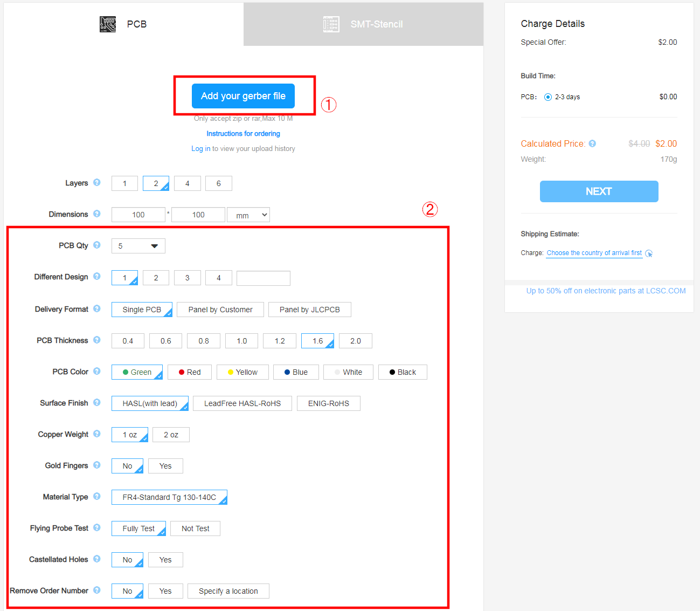Choose Not Test for flying probe
700x611 pixels.
pos(195,528)
